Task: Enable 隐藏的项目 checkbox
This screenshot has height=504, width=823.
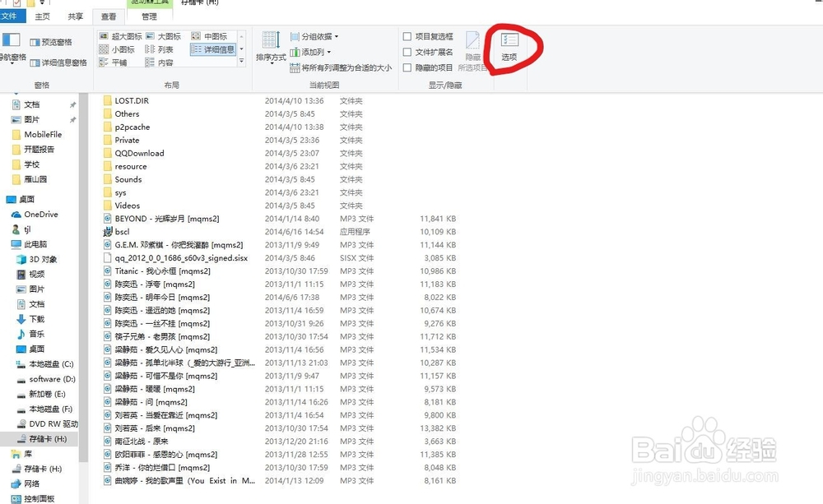Action: pos(407,67)
